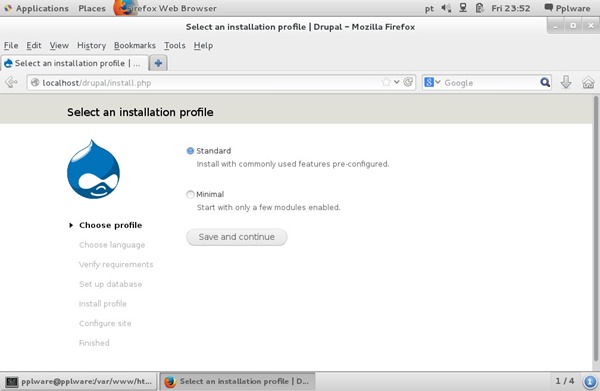Open the Fri 23:52 clock
Image resolution: width=600 pixels, height=391 pixels.
pos(511,8)
